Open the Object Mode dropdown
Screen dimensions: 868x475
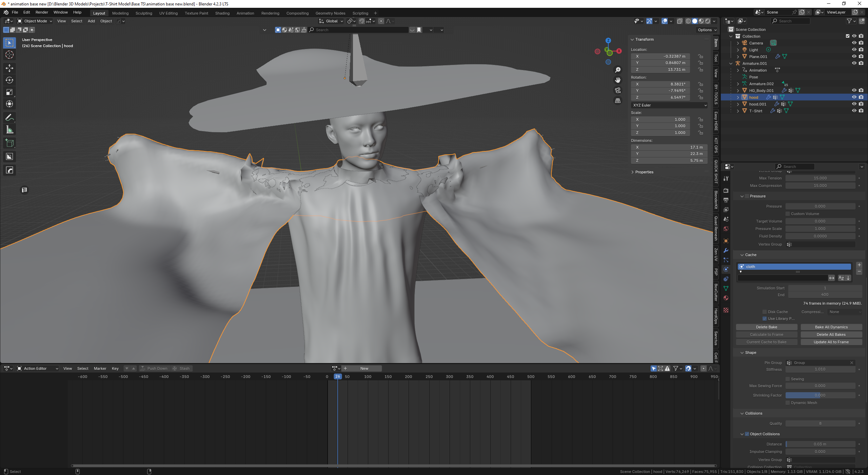35,21
